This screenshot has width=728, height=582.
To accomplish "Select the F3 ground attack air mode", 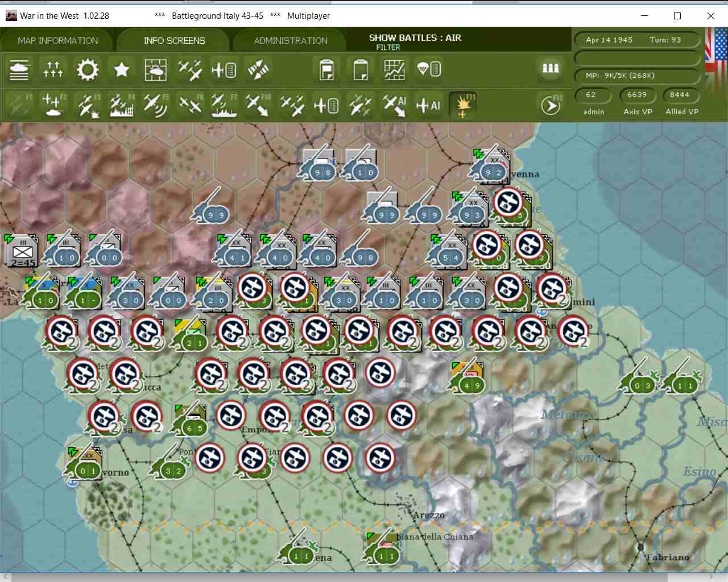I will pos(88,105).
